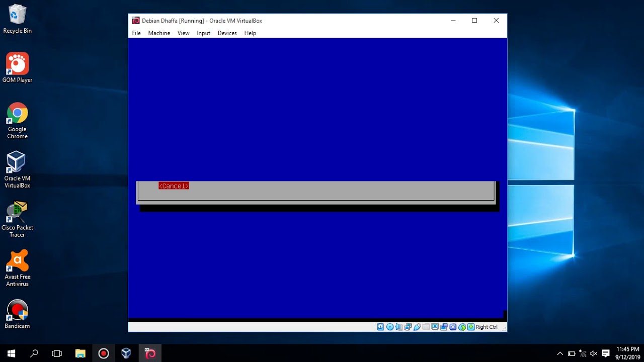
Task: Click the Bandicam record taskbar icon
Action: 104,353
